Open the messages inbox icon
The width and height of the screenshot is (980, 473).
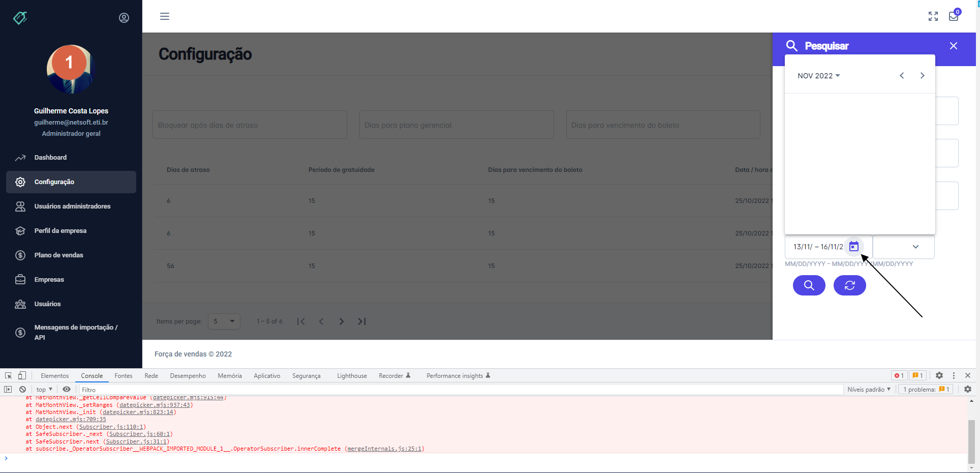click(953, 16)
